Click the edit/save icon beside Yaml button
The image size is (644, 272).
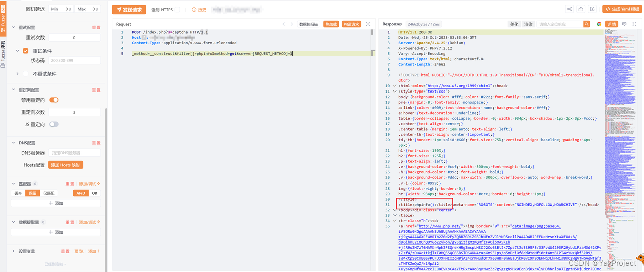pos(592,9)
